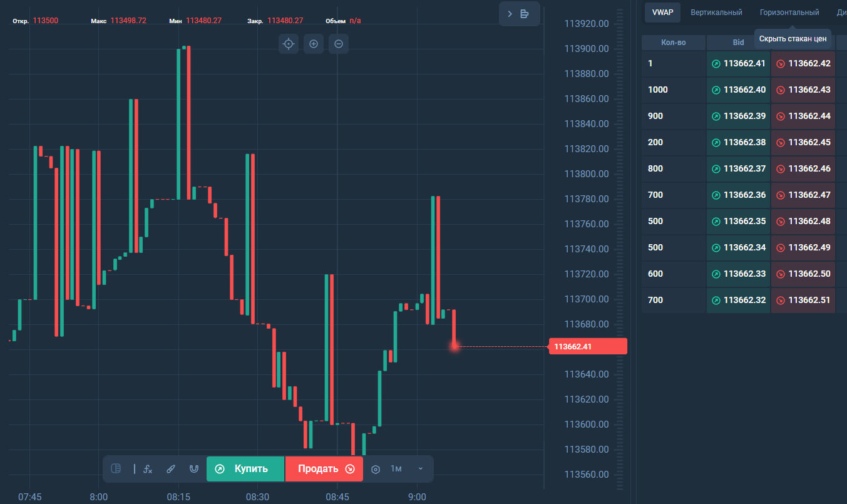The height and width of the screenshot is (504, 847).
Task: Select bid price 113662.40
Action: 744,90
